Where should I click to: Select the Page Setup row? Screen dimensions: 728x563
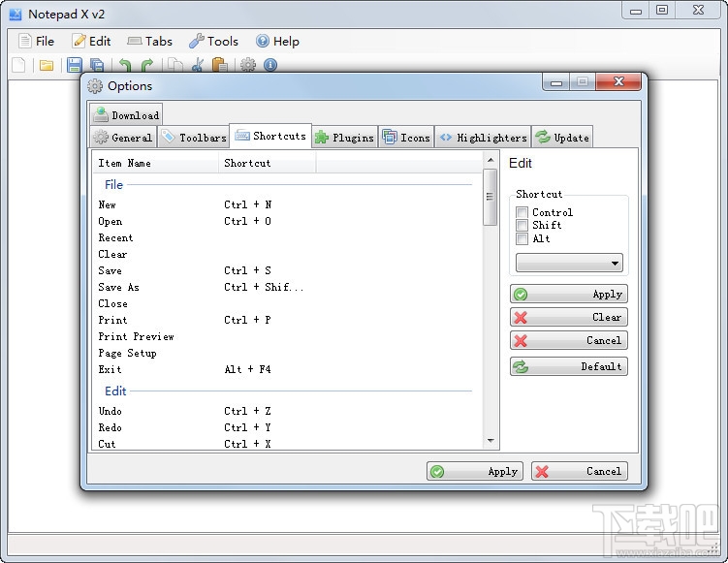pos(287,354)
